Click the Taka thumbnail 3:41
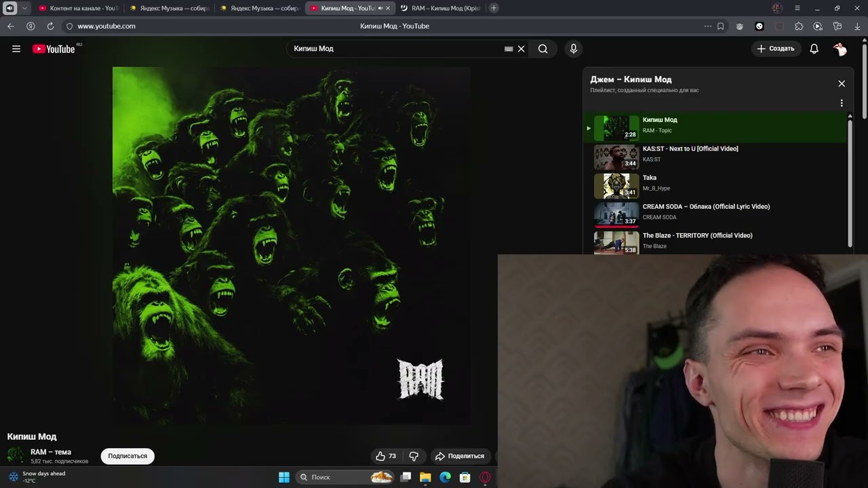Image resolution: width=868 pixels, height=488 pixels. [616, 186]
